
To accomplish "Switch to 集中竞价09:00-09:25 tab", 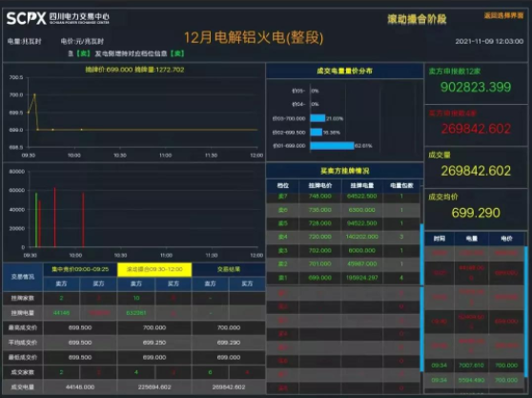I will coord(80,269).
